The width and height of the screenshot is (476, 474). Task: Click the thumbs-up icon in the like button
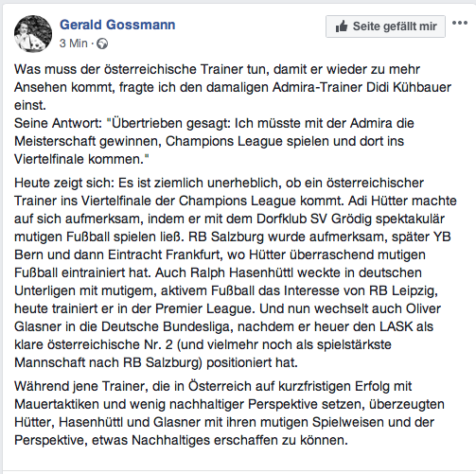click(342, 26)
